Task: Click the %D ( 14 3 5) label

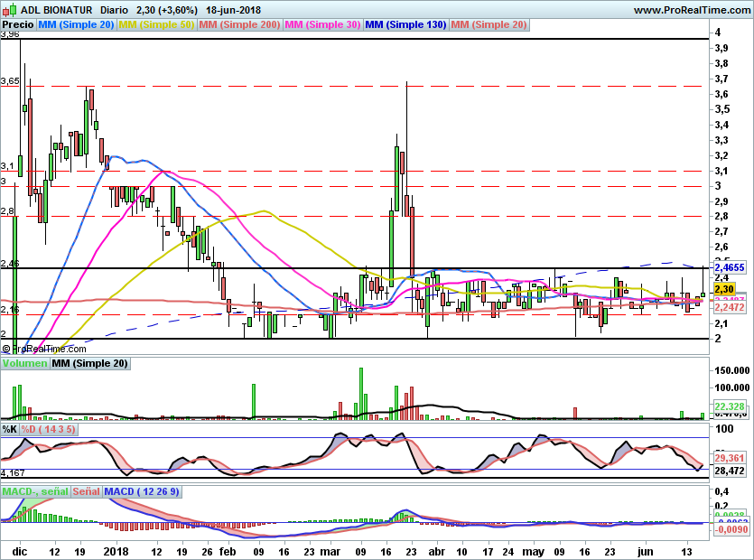Action: (49, 429)
